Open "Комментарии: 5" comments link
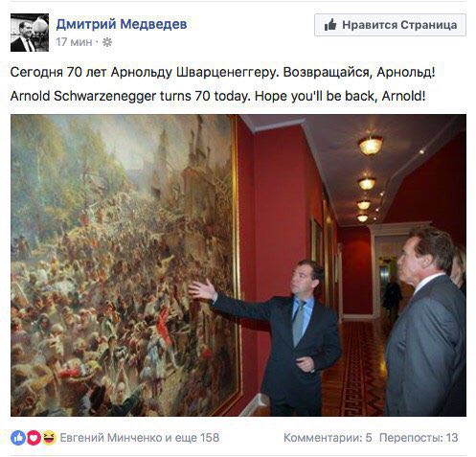This screenshot has height=457, width=476. click(328, 438)
